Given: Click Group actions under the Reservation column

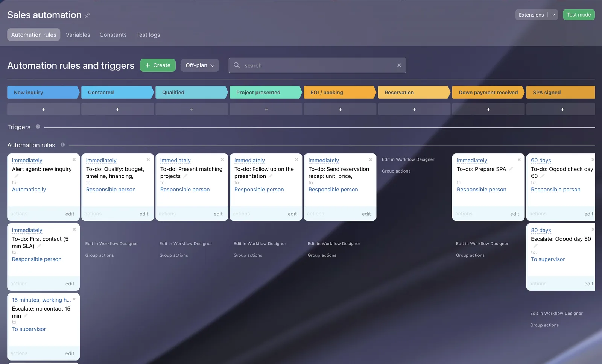Looking at the screenshot, I should point(396,171).
